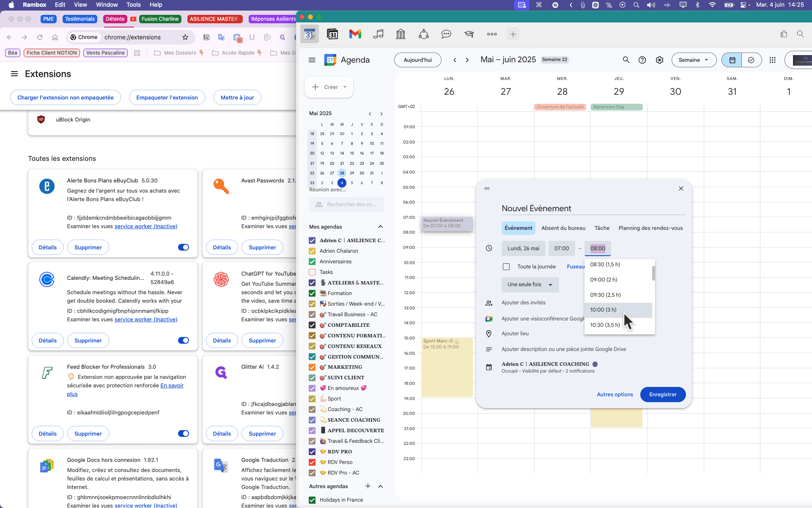Click the end time dropdown scrollbar
Viewport: 812px width, 508px height.
click(x=653, y=273)
